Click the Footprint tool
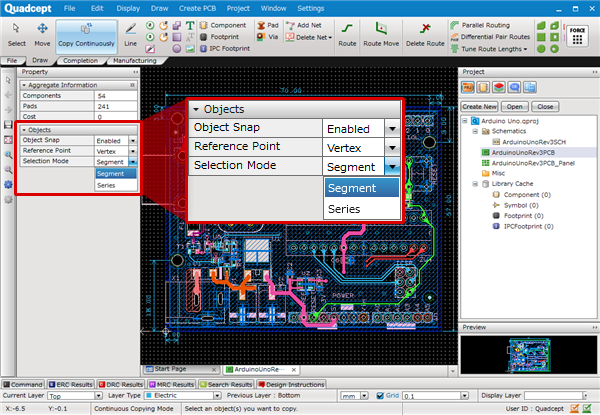This screenshot has width=600, height=415. (220, 37)
